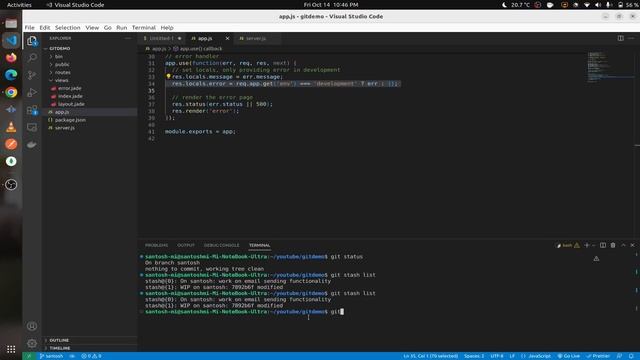Click the Prettier status bar button
The image size is (640, 360).
[598, 356]
